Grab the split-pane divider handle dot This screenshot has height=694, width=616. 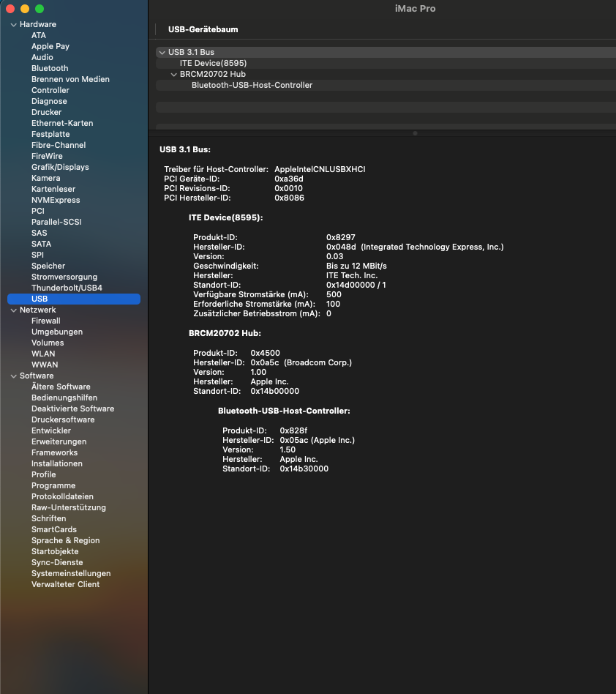(x=415, y=133)
